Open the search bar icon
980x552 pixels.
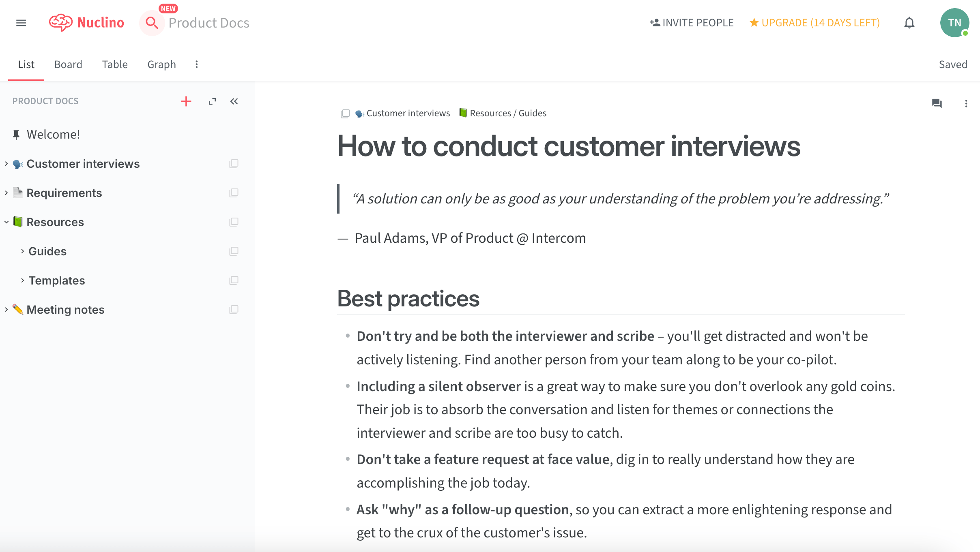click(x=151, y=22)
